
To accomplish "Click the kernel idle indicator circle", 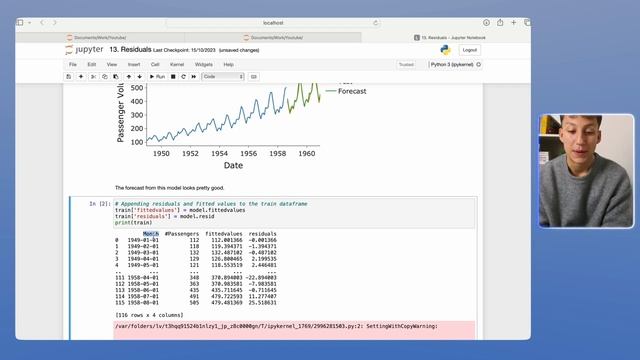I will pyautogui.click(x=479, y=64).
